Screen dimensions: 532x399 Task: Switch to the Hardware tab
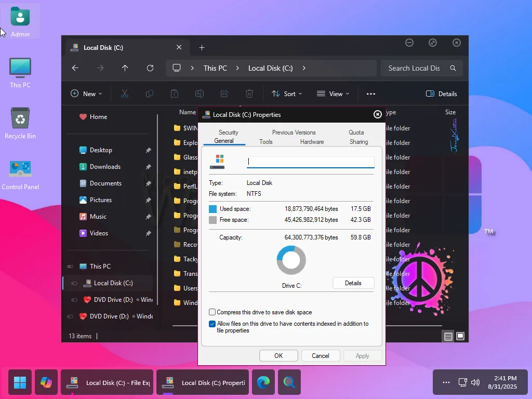[312, 142]
